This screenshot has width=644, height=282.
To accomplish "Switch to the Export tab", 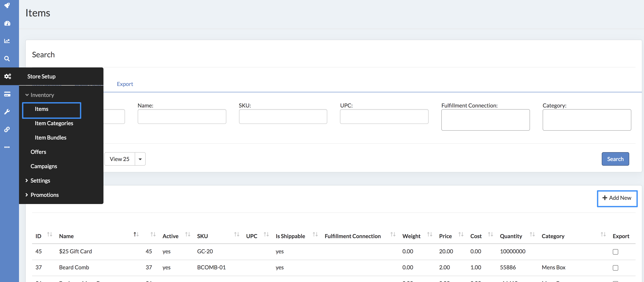I will click(125, 84).
